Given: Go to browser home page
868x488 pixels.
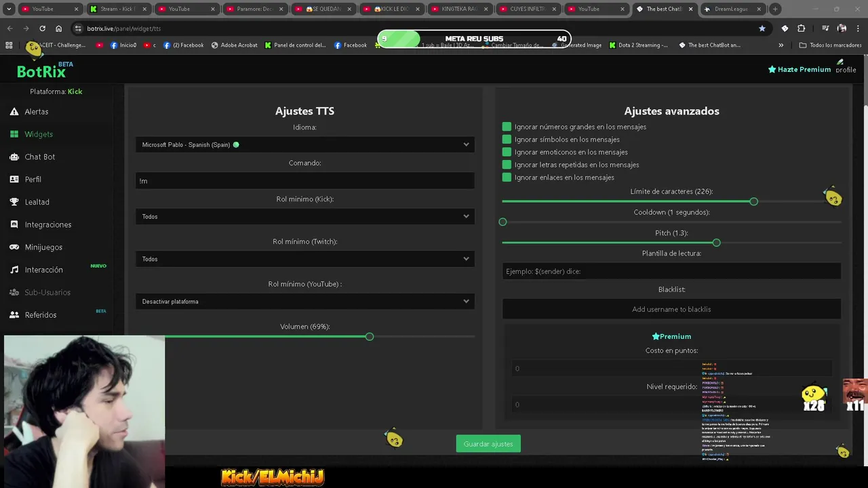Looking at the screenshot, I should pyautogui.click(x=59, y=28).
